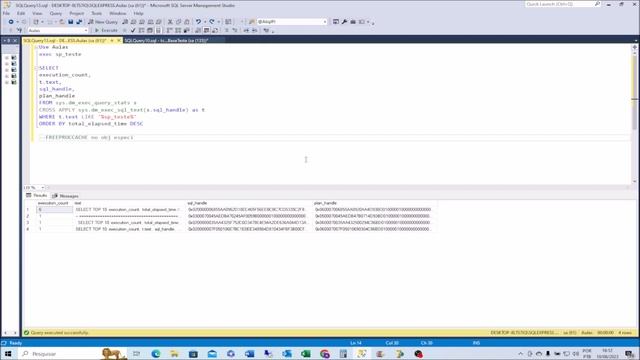Select the execution_count cell in row 1
The height and width of the screenshot is (360, 640).
point(55,209)
